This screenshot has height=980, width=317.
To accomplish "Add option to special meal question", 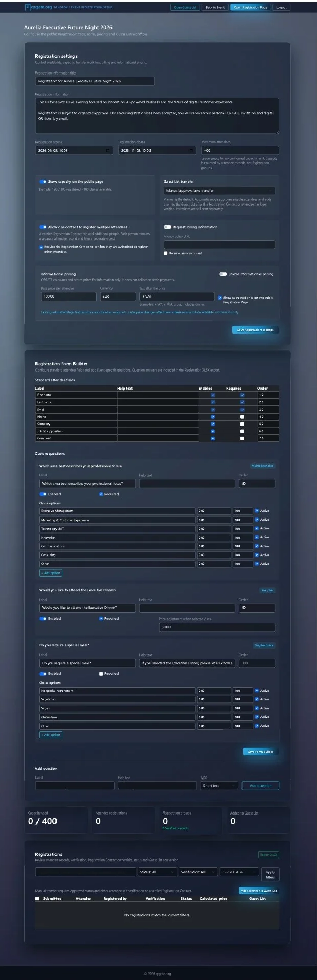I will click(x=50, y=735).
